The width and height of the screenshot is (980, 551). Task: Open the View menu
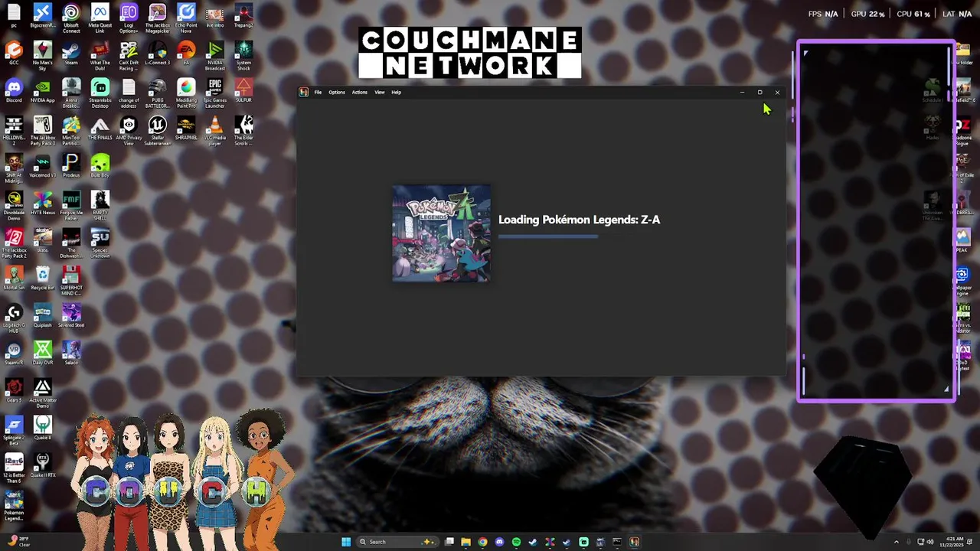point(379,93)
